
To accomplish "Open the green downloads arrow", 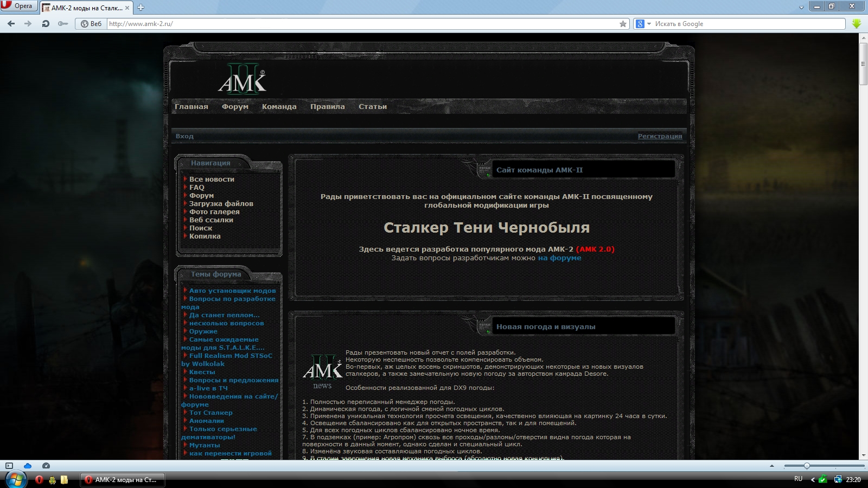I will pyautogui.click(x=857, y=24).
